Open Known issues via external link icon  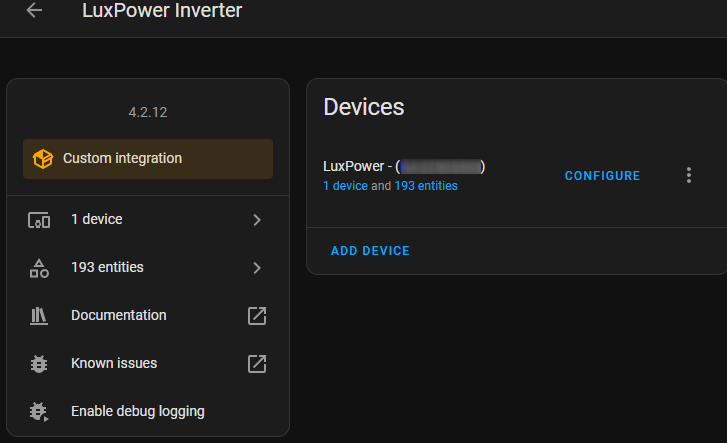[257, 364]
